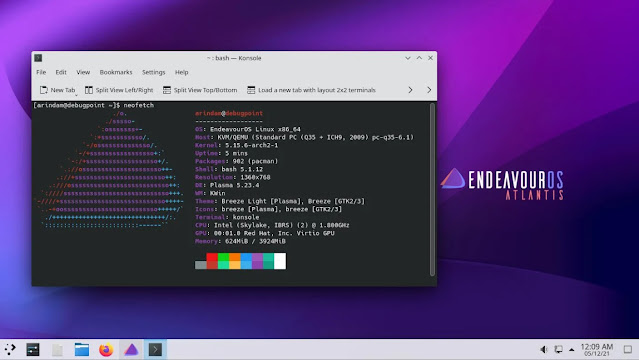639x360 pixels.
Task: Click the 'EndeavourOS Linux x86_64' text
Action: (x=255, y=129)
